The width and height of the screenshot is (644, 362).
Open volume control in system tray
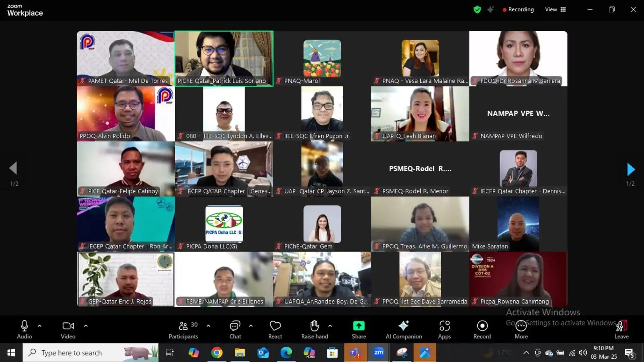click(583, 353)
